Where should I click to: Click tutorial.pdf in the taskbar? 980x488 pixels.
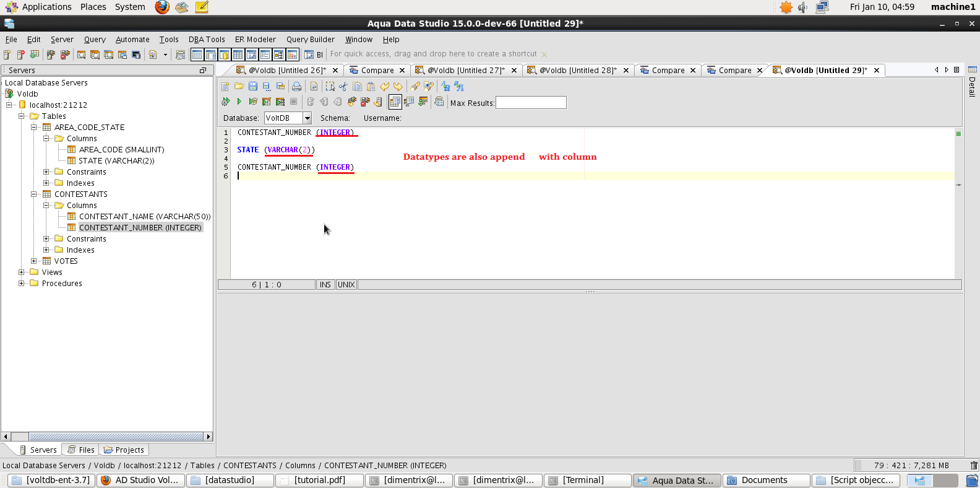coord(319,480)
